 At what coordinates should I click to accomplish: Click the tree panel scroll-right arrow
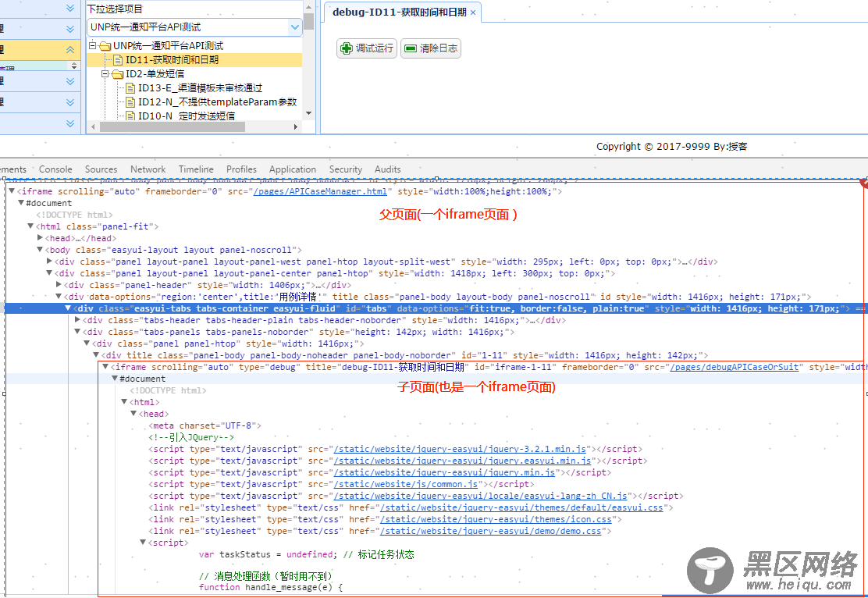[x=296, y=126]
